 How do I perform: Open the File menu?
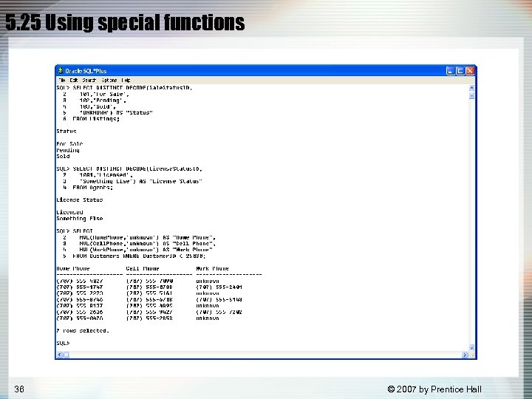62,81
